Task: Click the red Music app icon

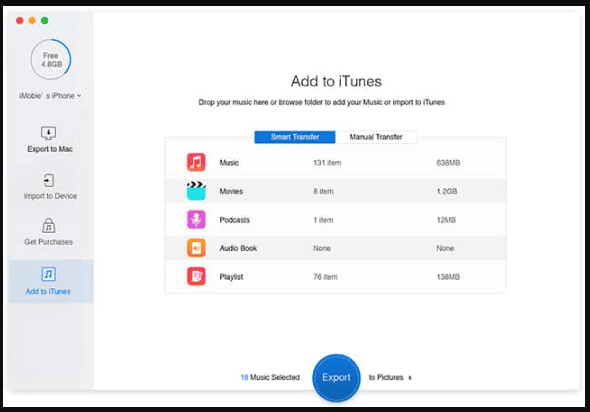Action: (x=196, y=162)
